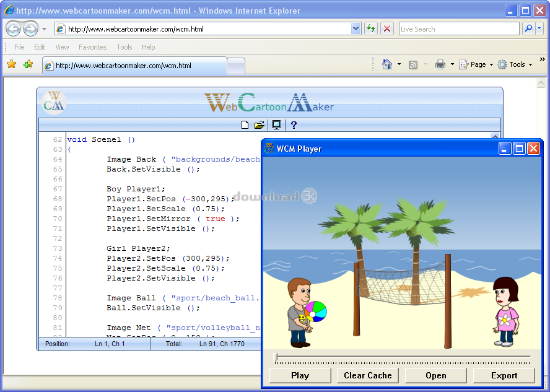The image size is (550, 392).
Task: Click the Export button in WCM Player
Action: click(x=504, y=375)
